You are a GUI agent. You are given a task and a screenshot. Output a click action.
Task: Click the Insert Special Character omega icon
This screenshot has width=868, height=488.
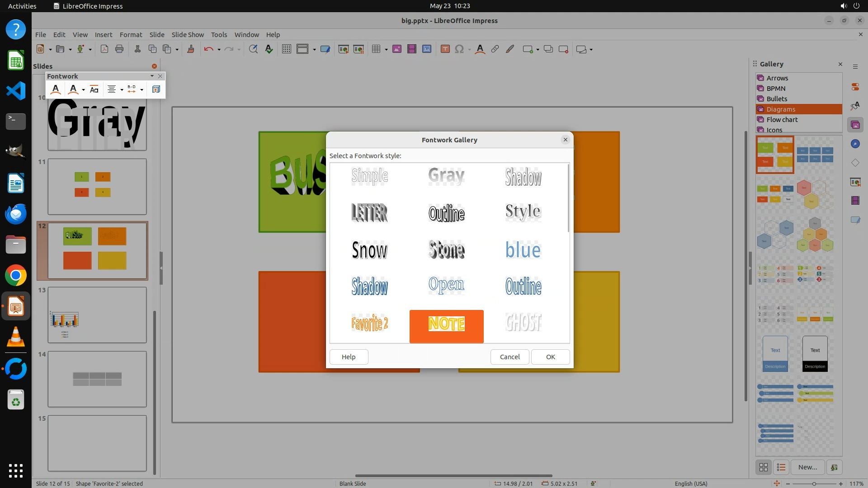459,49
